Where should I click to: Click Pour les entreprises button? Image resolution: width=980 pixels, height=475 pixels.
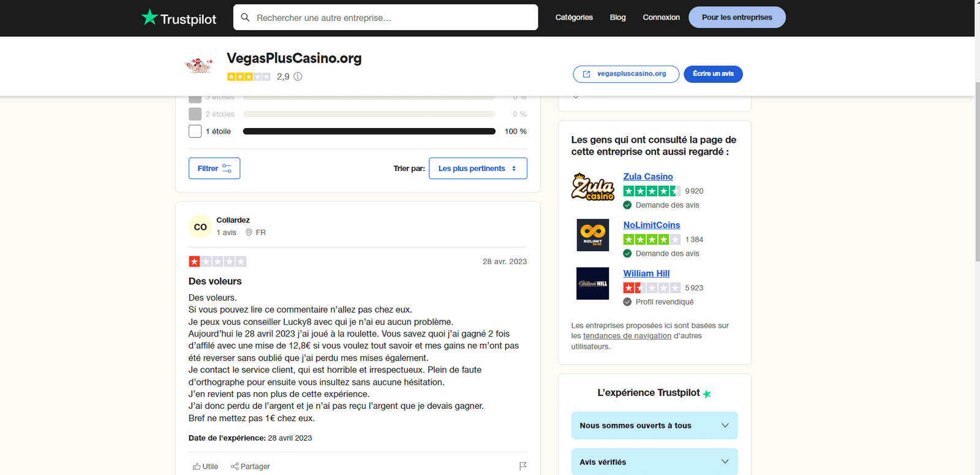pos(737,17)
